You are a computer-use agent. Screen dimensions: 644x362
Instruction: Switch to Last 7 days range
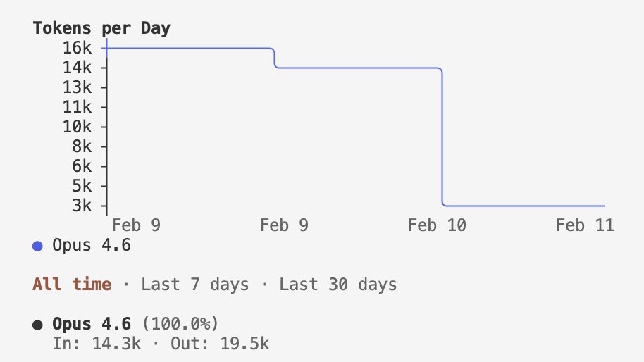(x=195, y=285)
